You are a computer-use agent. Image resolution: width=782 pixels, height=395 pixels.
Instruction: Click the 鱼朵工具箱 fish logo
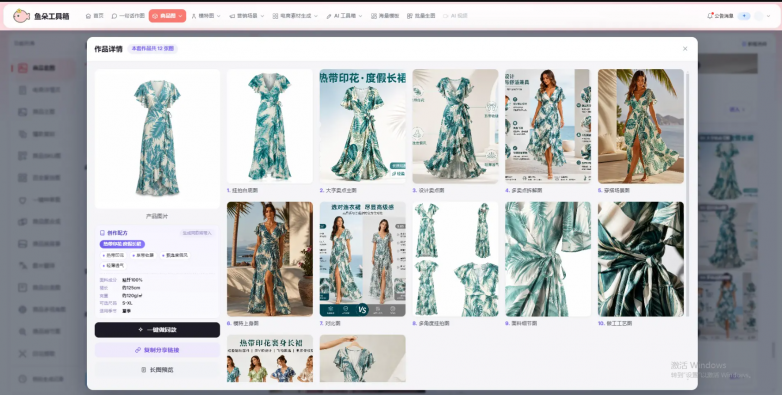(21, 16)
